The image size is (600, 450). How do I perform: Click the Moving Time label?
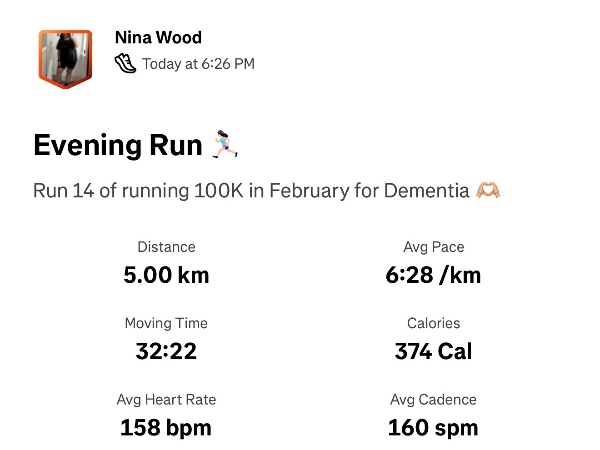click(166, 323)
